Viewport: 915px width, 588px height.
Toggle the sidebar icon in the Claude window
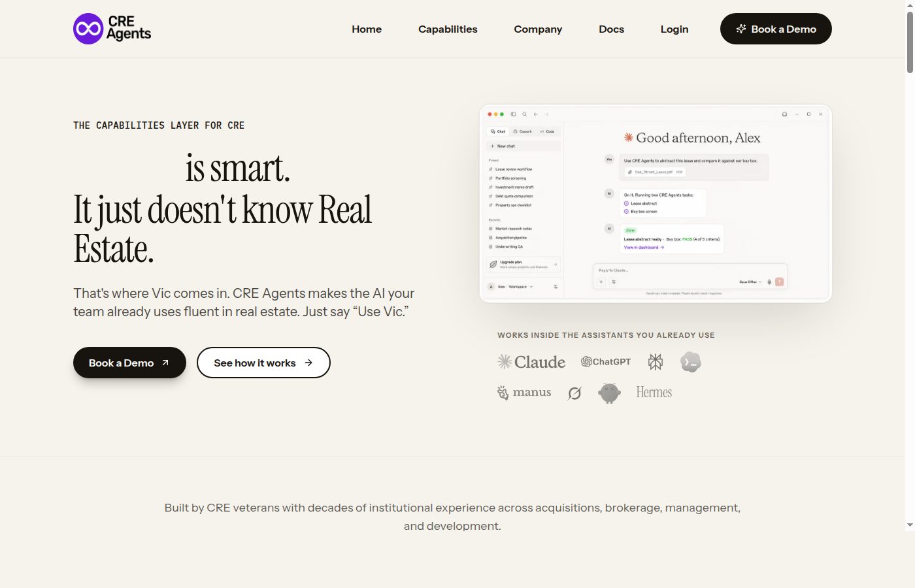pos(513,114)
